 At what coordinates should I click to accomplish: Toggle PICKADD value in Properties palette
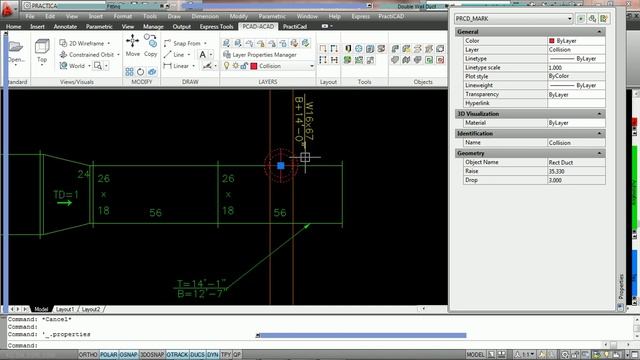point(580,18)
